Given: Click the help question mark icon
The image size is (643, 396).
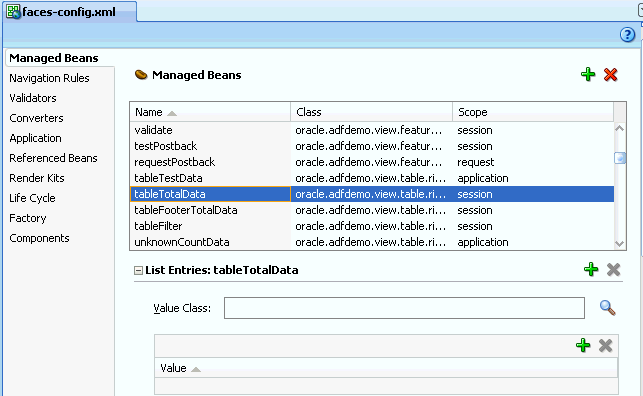Looking at the screenshot, I should pos(627,35).
